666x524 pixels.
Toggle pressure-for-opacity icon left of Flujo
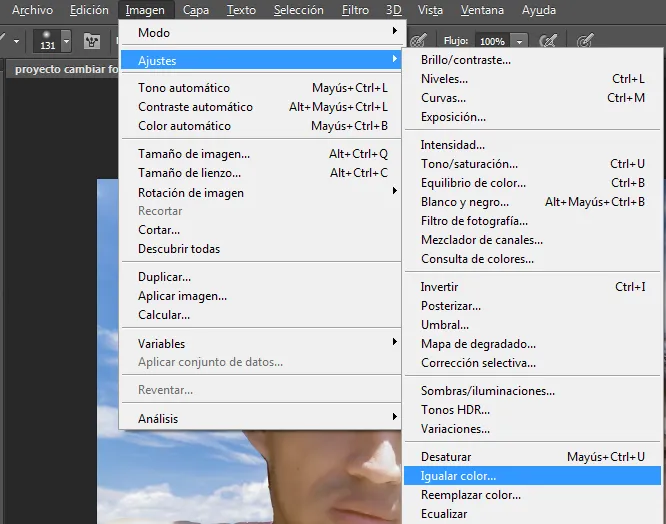[x=419, y=41]
